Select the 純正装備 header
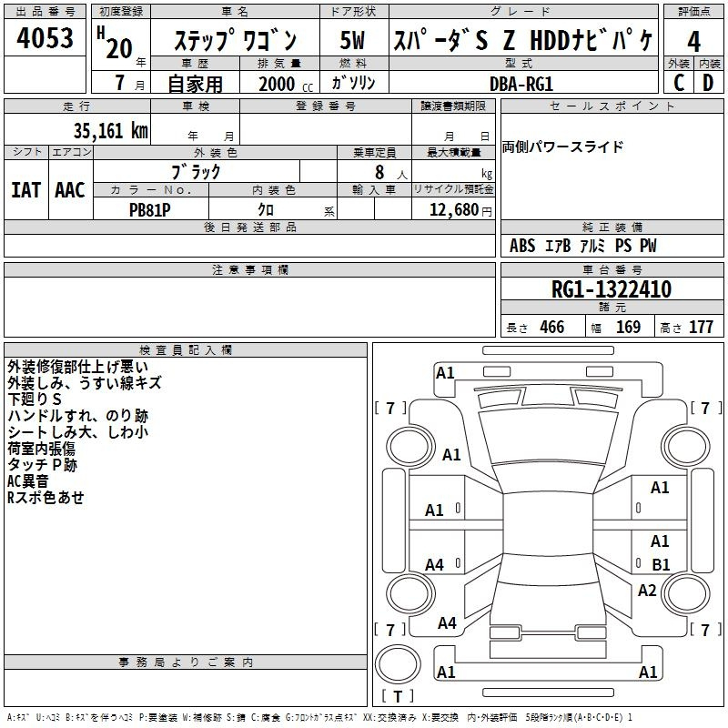This screenshot has height=728, width=728. coord(612,227)
